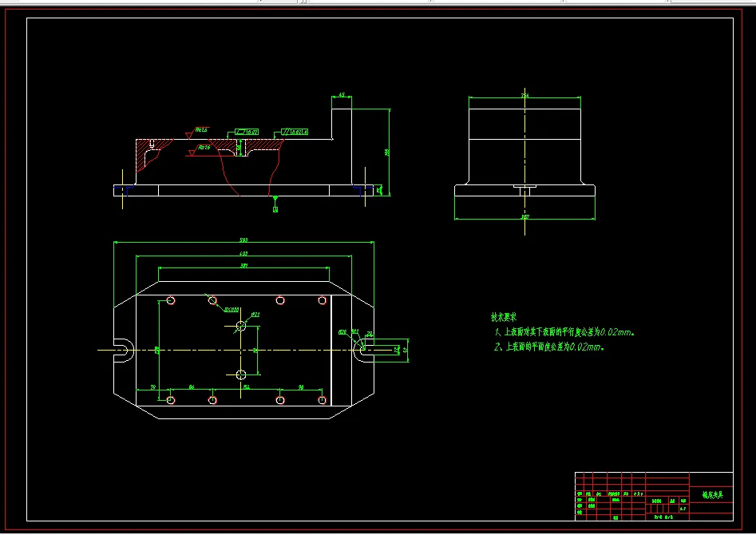Click the 593 overall length dimension
This screenshot has width=756, height=535.
[244, 240]
